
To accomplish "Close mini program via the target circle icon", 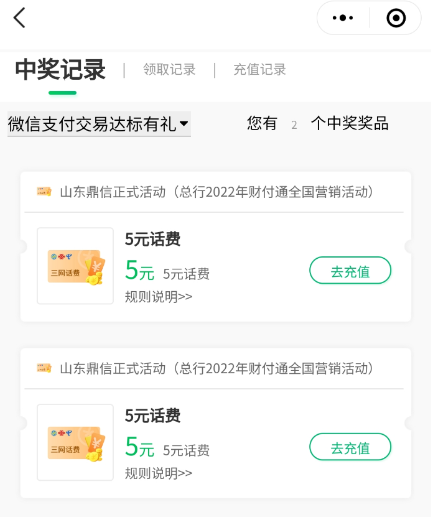I will click(396, 18).
